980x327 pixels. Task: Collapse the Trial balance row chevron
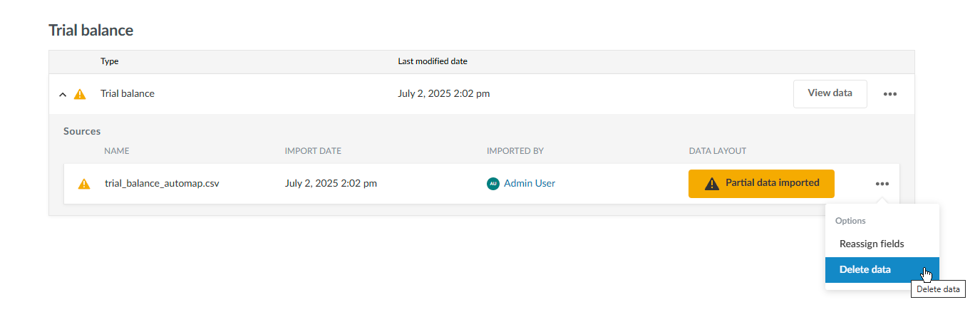tap(63, 94)
